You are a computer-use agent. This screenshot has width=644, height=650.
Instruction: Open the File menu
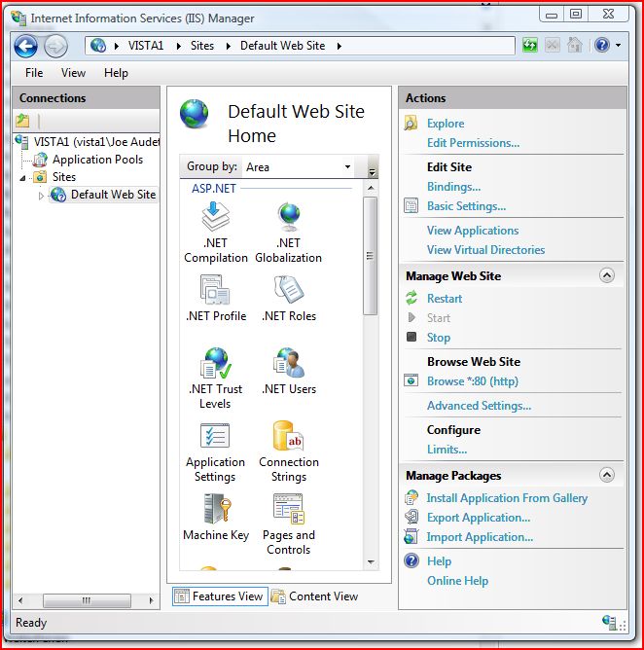point(34,73)
